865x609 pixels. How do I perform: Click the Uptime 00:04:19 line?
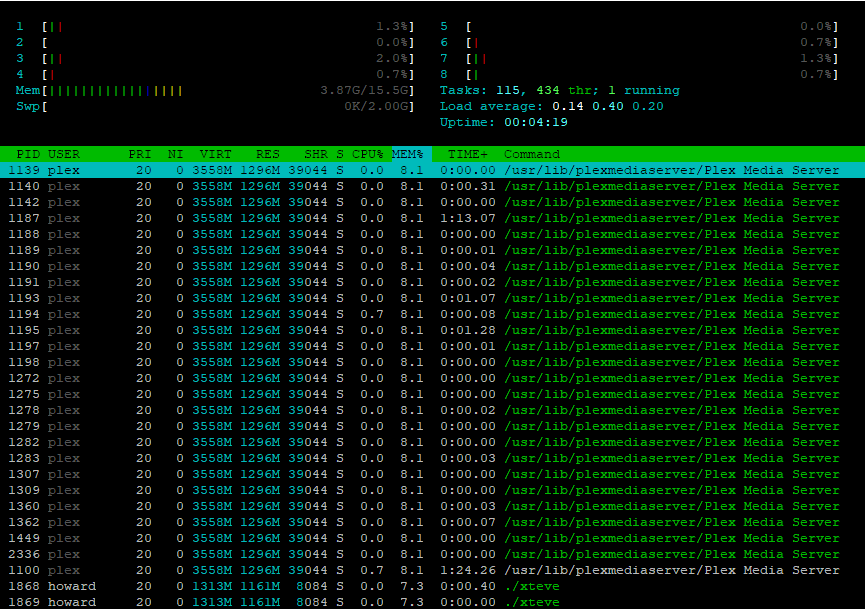504,122
